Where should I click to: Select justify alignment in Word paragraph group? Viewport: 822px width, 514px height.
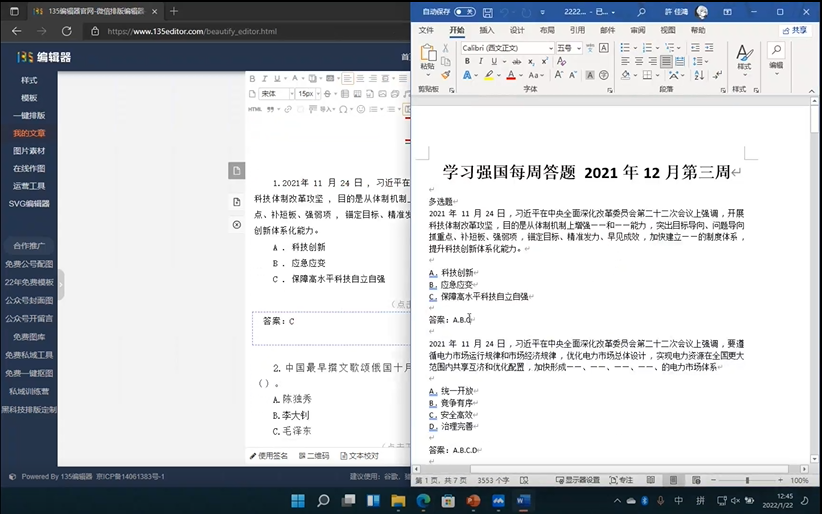point(667,62)
